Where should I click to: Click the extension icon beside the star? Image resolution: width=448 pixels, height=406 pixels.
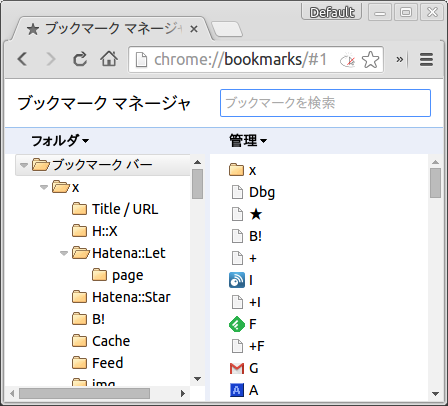tap(347, 60)
